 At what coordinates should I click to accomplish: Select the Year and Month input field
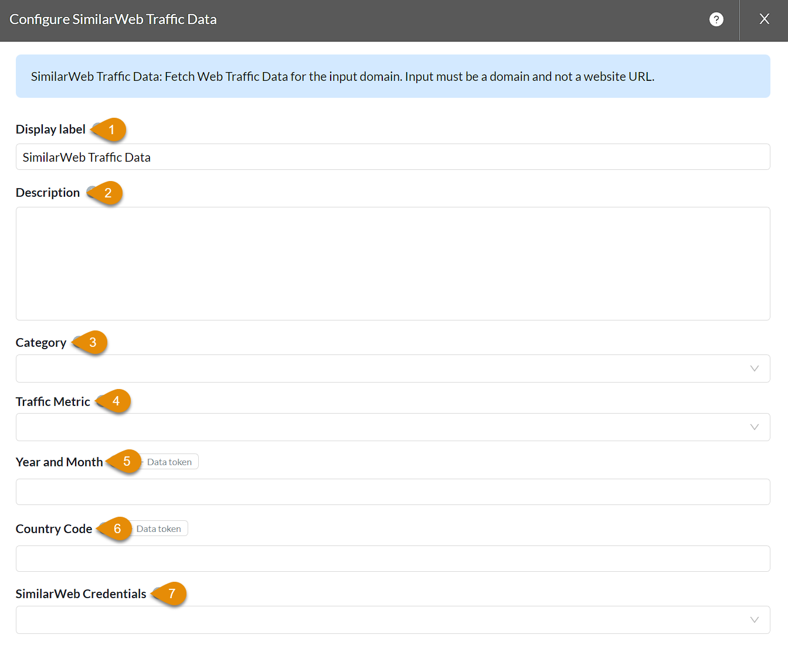click(392, 492)
